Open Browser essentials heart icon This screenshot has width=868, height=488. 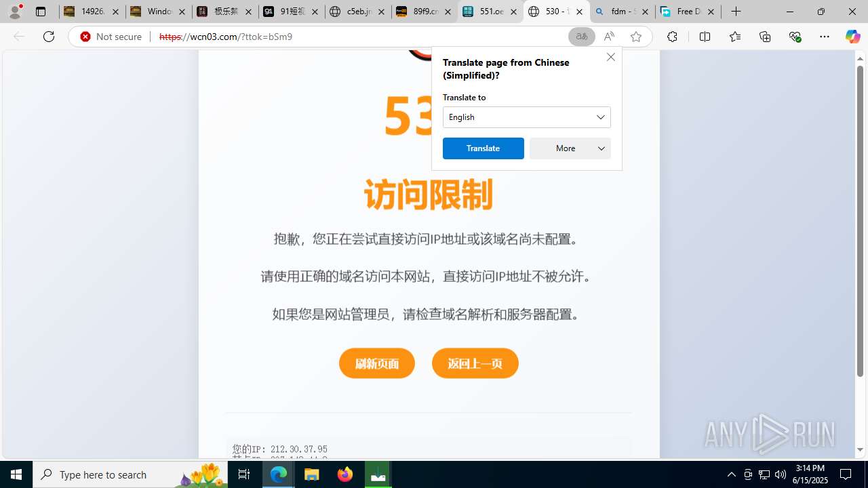(795, 37)
